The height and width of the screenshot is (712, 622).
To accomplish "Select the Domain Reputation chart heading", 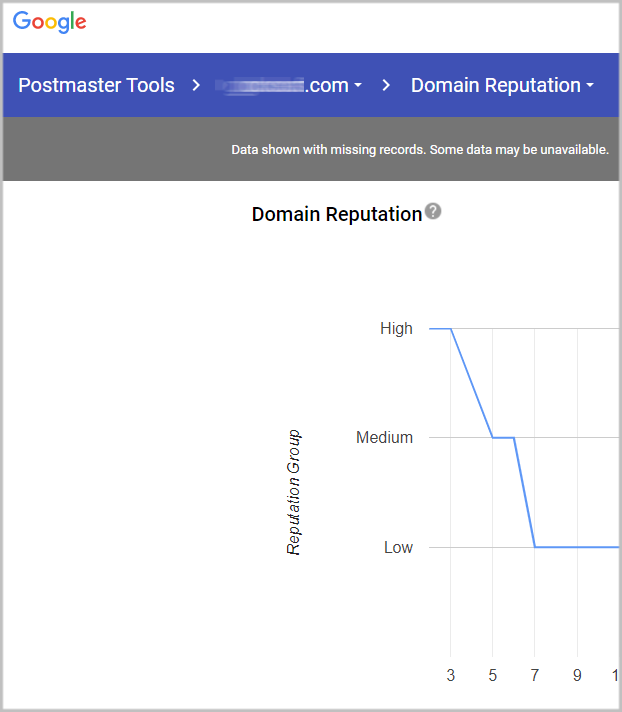I will pyautogui.click(x=336, y=214).
